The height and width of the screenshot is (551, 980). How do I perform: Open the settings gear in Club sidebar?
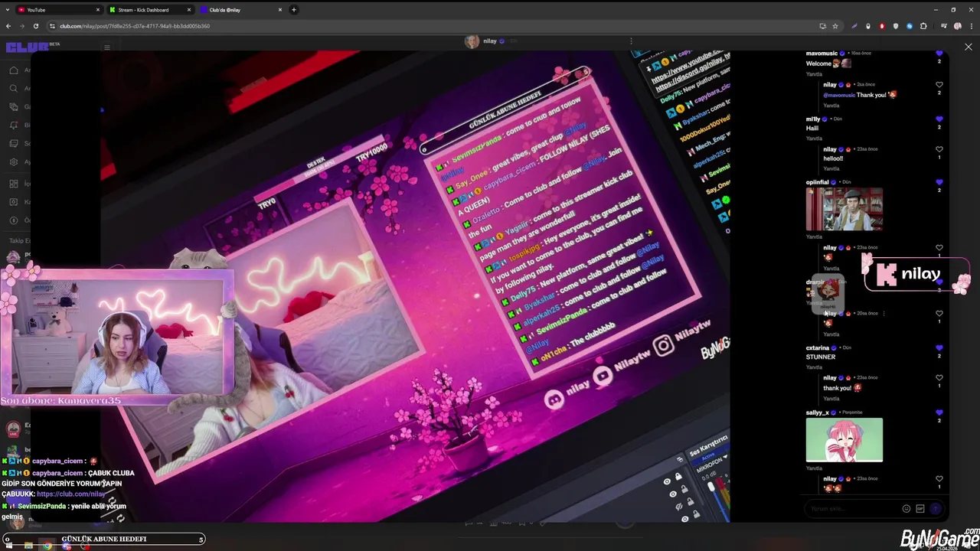(14, 162)
